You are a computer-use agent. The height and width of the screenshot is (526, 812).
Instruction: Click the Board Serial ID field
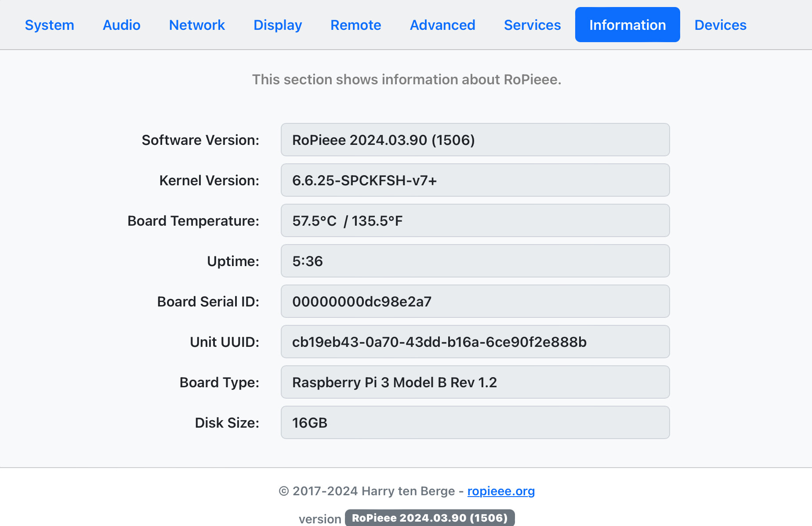click(475, 301)
